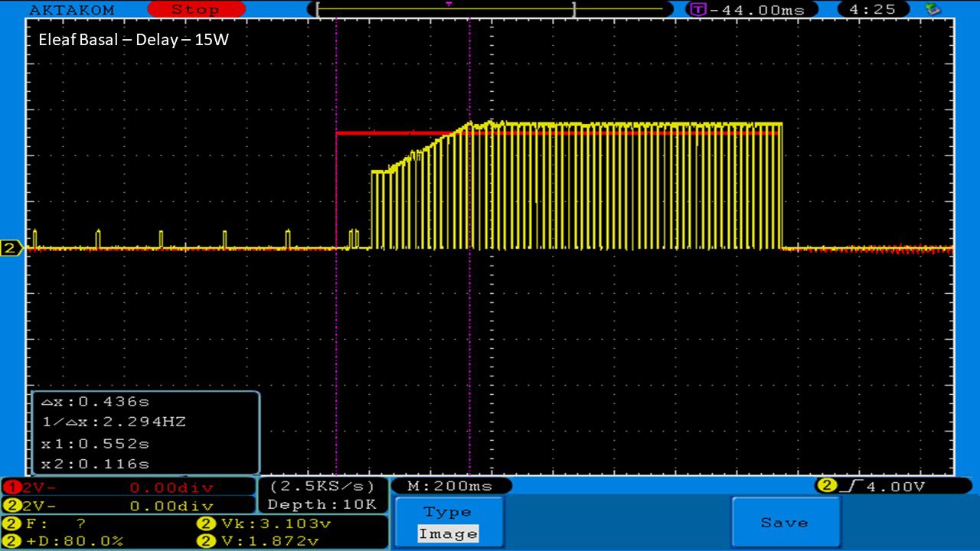The image size is (980, 551).
Task: Click the sample rate 2.5KS/s readout
Action: tap(322, 486)
